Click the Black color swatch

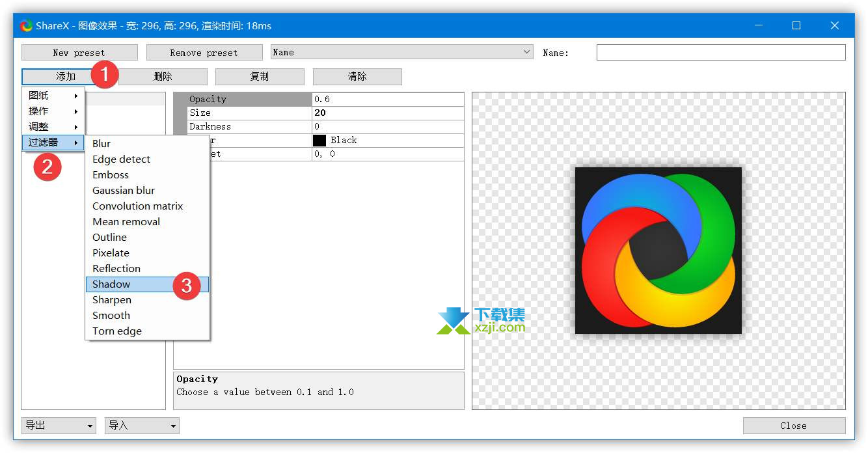319,140
